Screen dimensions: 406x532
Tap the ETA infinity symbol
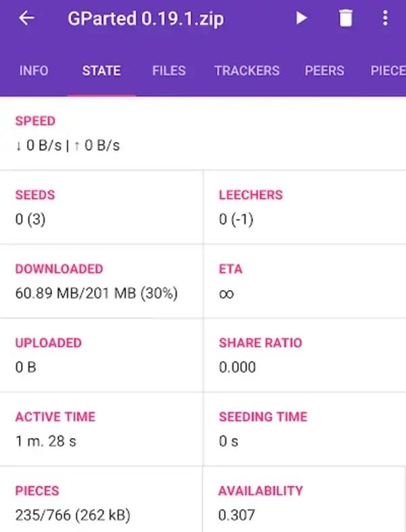point(226,293)
